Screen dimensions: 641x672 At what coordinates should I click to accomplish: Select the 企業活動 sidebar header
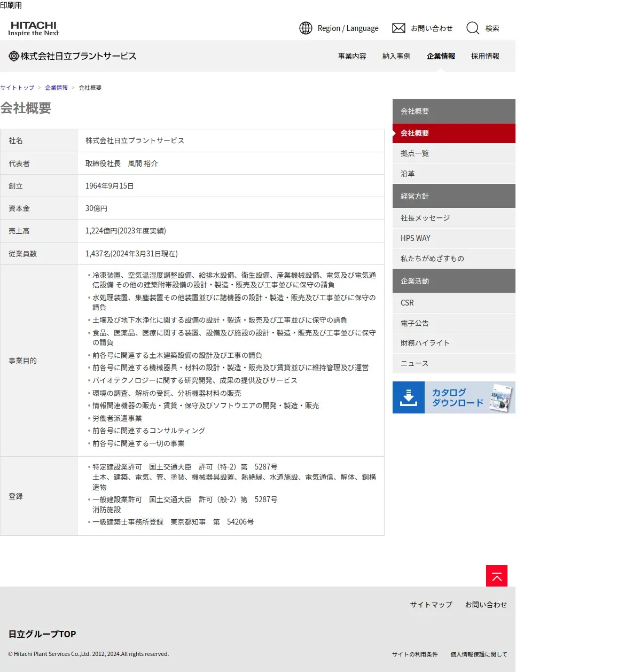click(x=454, y=281)
